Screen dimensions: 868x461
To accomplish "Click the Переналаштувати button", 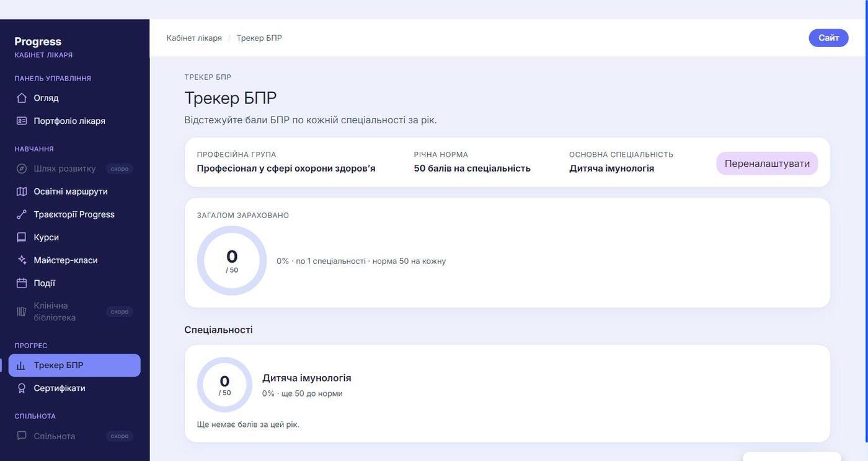I will click(767, 164).
